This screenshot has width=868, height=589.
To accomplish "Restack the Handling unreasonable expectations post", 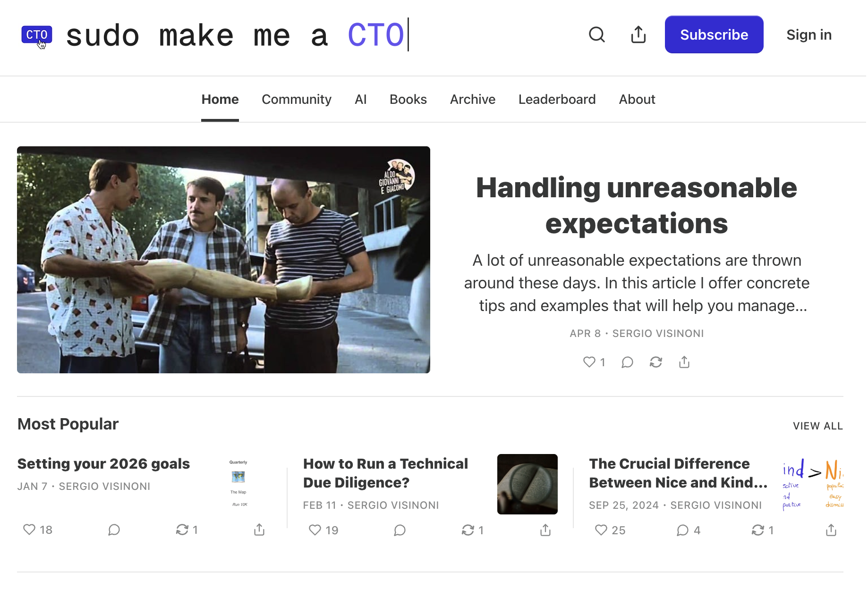I will click(x=656, y=362).
